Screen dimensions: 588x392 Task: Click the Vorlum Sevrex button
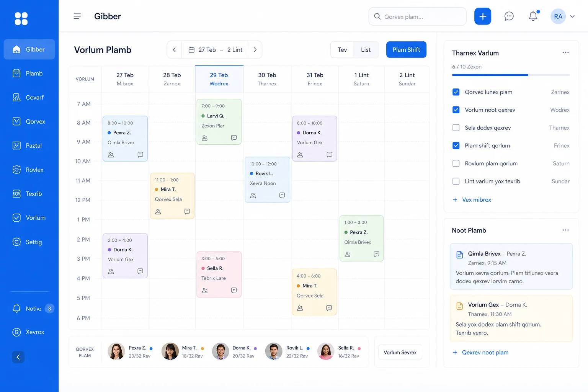click(400, 352)
